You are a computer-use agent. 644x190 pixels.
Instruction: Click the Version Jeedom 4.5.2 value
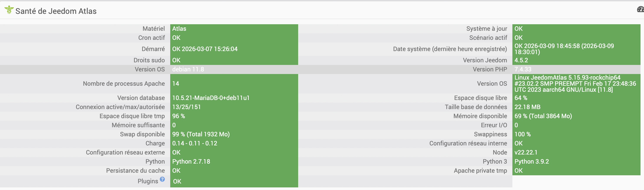[521, 60]
